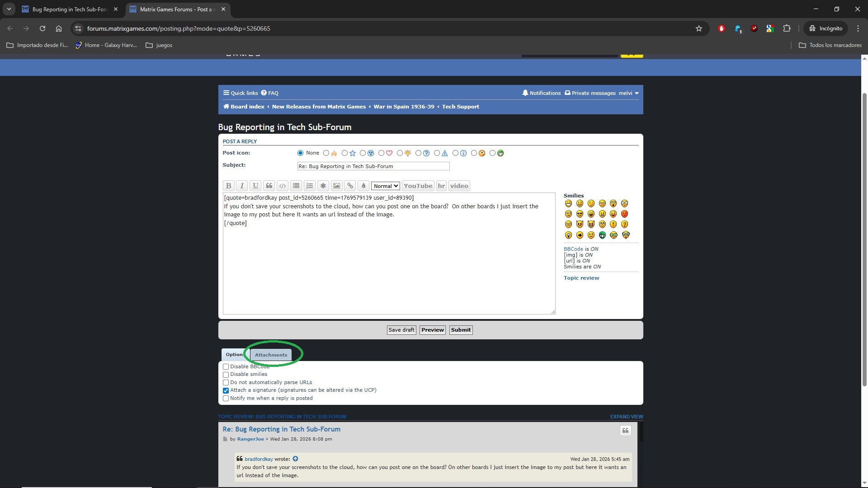The image size is (868, 488).
Task: Click inside the Subject input field
Action: pyautogui.click(x=373, y=166)
